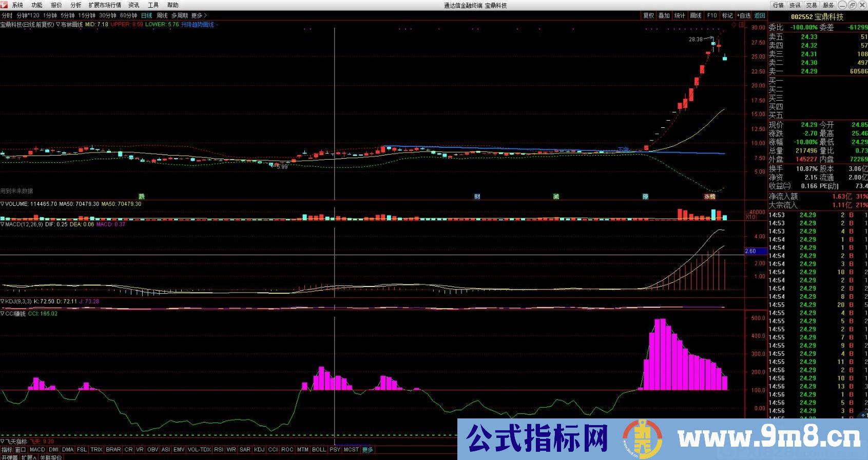Viewport: 868px width, 460px height.
Task: Expand the 布林画线 indicator dropdown
Action: coord(58,25)
